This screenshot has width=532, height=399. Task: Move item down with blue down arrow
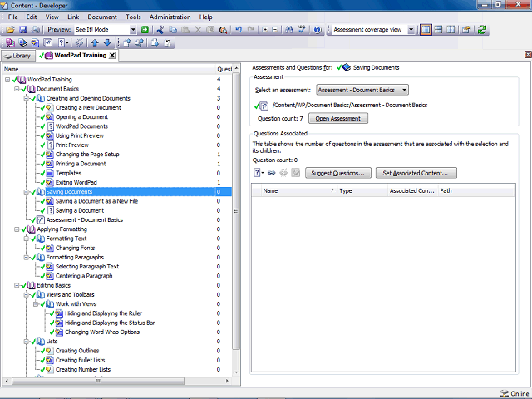[107, 42]
